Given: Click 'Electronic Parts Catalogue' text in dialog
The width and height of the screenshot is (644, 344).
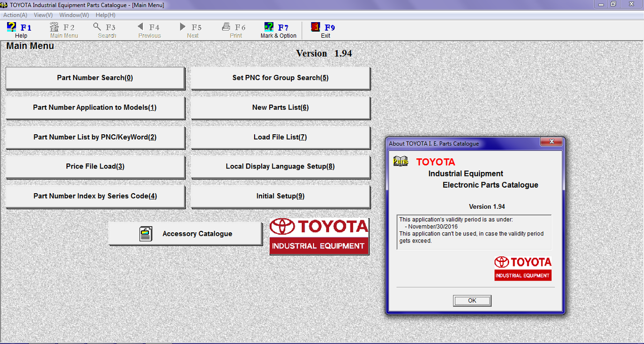Looking at the screenshot, I should click(x=491, y=185).
